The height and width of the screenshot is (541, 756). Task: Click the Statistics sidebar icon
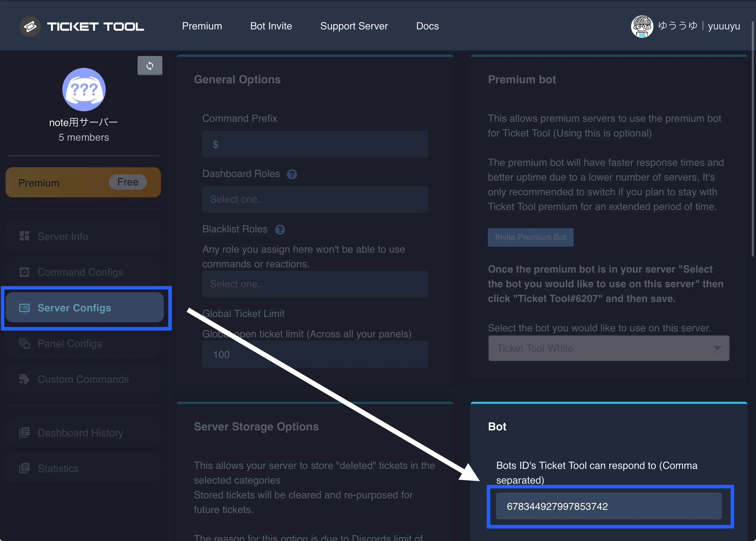(24, 468)
